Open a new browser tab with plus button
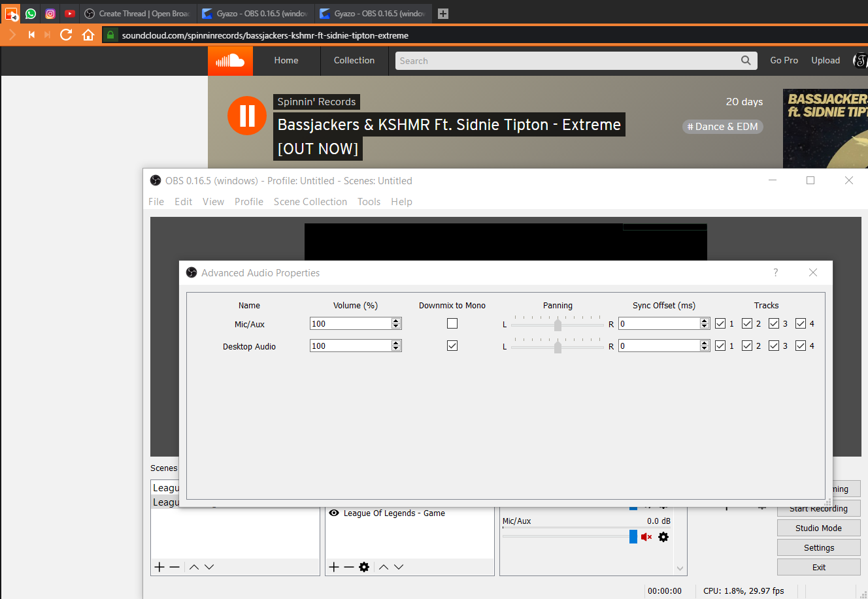 (443, 13)
